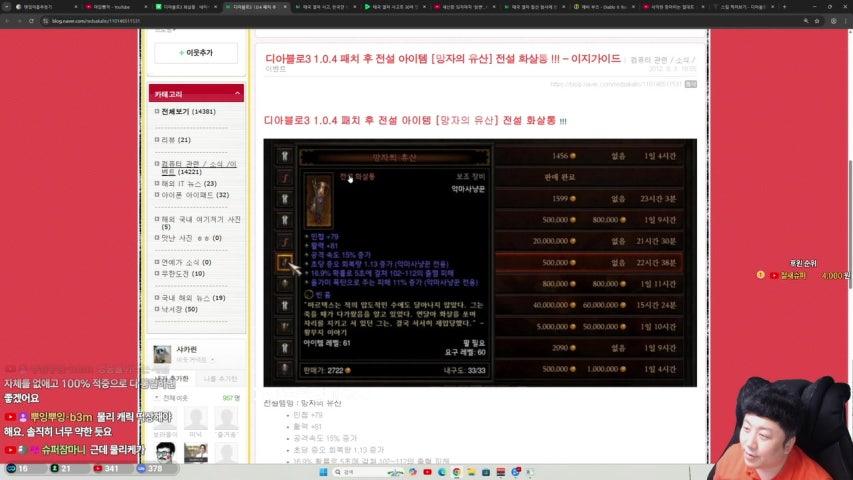Click the 40,000,000 gold auction row
This screenshot has height=480, width=853.
click(x=589, y=305)
